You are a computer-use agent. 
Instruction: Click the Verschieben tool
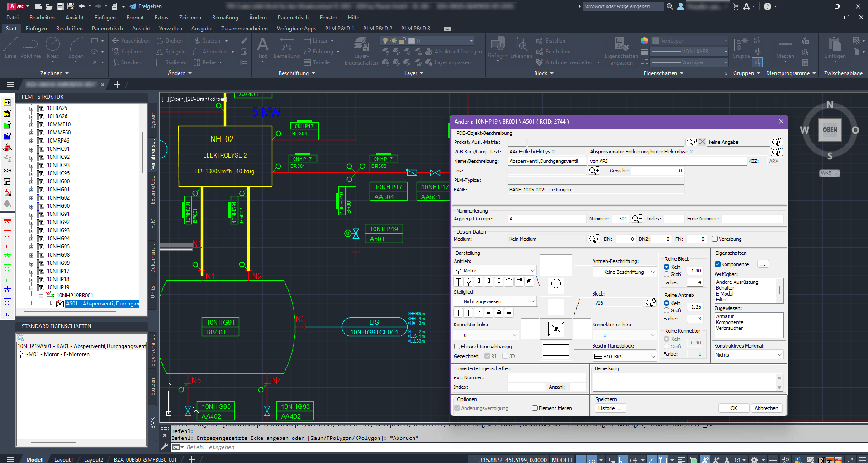click(x=131, y=41)
